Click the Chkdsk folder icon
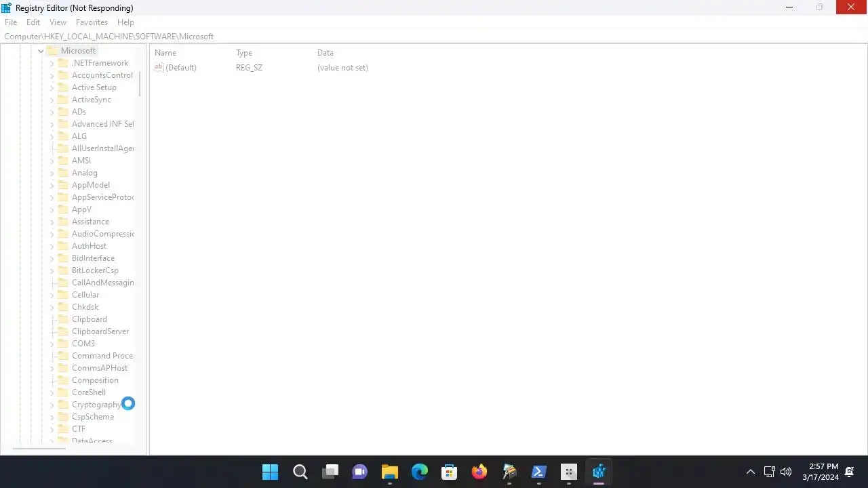The image size is (868, 488). coord(63,307)
